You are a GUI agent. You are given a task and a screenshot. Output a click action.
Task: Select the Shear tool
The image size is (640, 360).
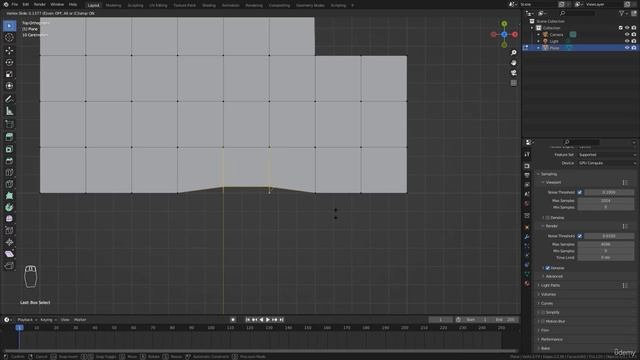[x=9, y=254]
